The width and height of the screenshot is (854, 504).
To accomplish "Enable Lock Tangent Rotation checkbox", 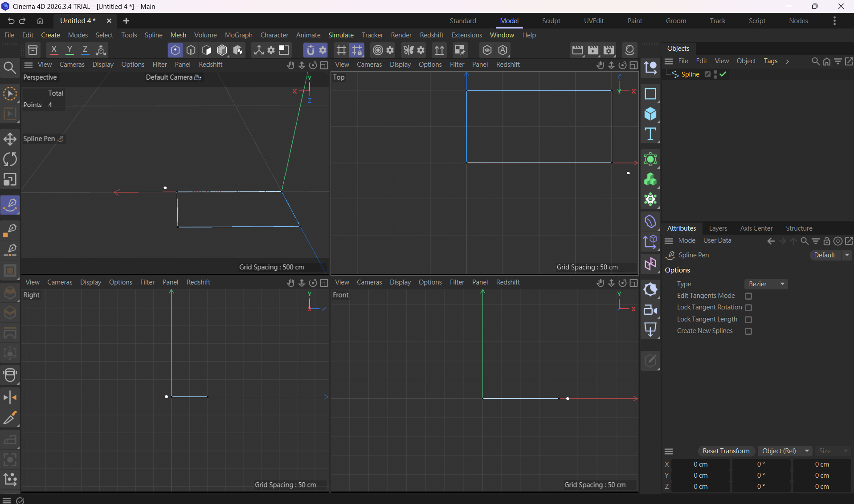I will coord(748,308).
